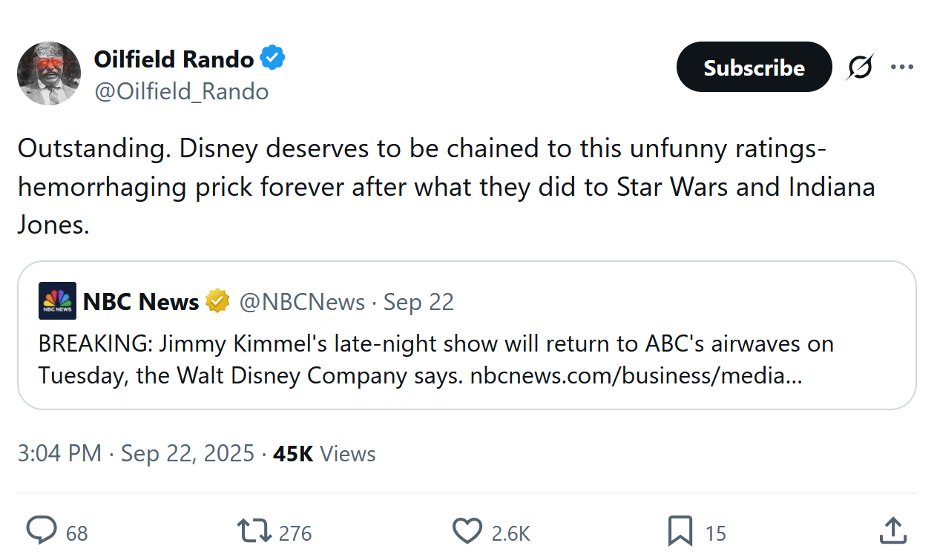
Task: Open the share upload icon
Action: tap(893, 530)
